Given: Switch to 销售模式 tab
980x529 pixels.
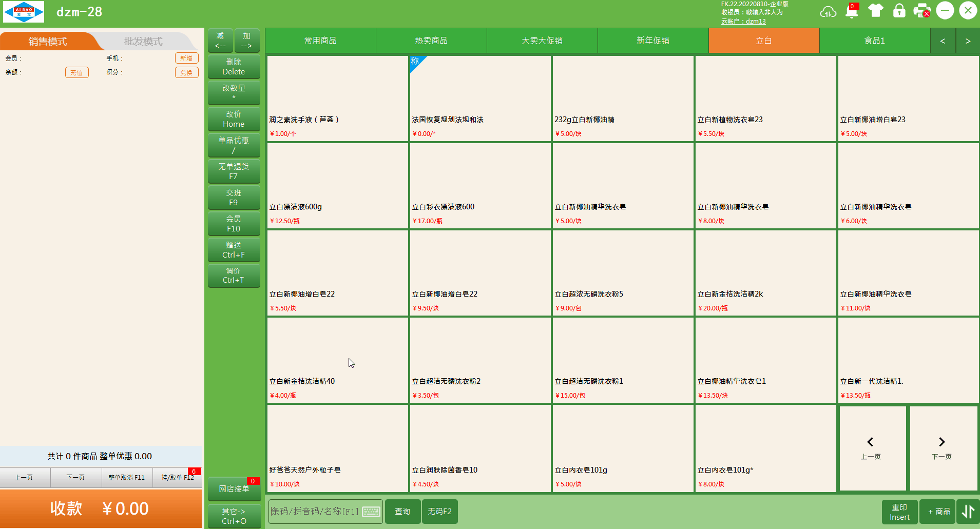Looking at the screenshot, I should 48,41.
